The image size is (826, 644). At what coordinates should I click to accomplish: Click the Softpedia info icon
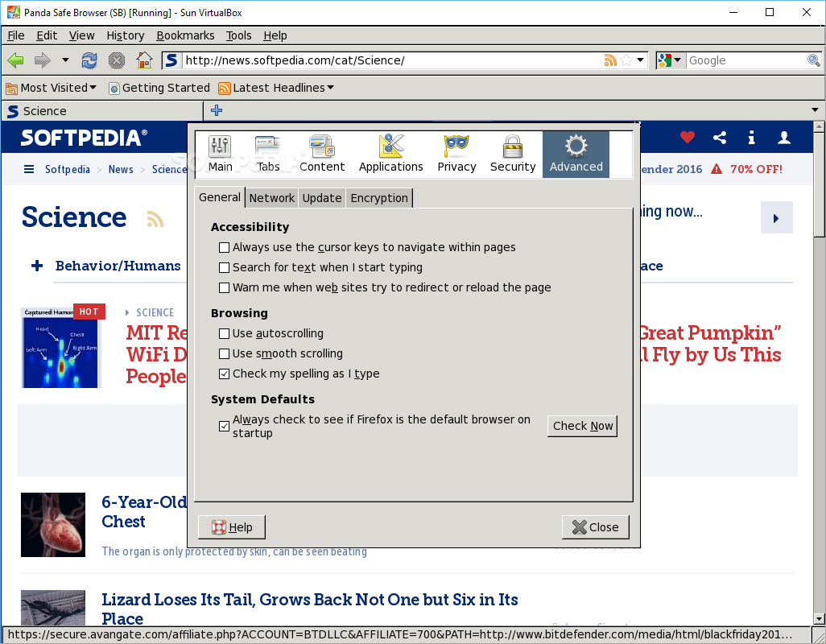(752, 138)
